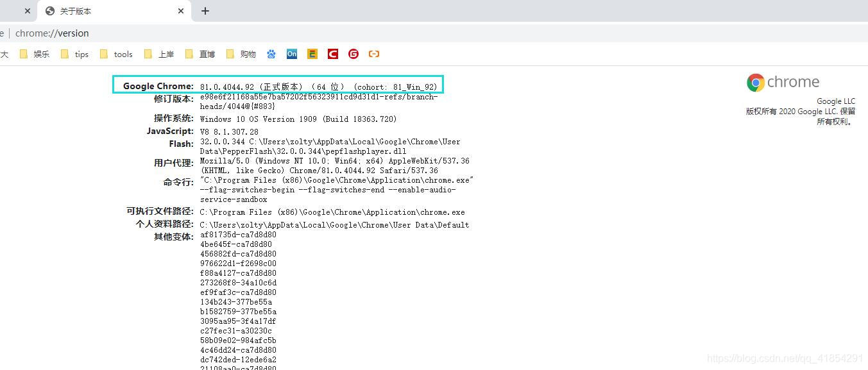Open the red circular G (Gitee) bookmark

pos(353,55)
